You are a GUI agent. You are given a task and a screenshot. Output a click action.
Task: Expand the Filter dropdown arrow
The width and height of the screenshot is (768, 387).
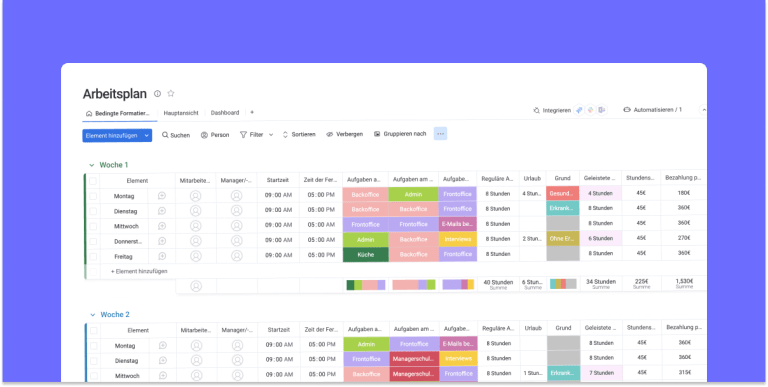coord(271,135)
